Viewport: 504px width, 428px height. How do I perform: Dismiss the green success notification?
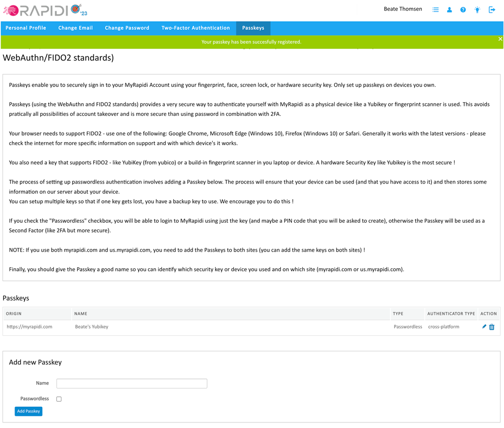[500, 39]
